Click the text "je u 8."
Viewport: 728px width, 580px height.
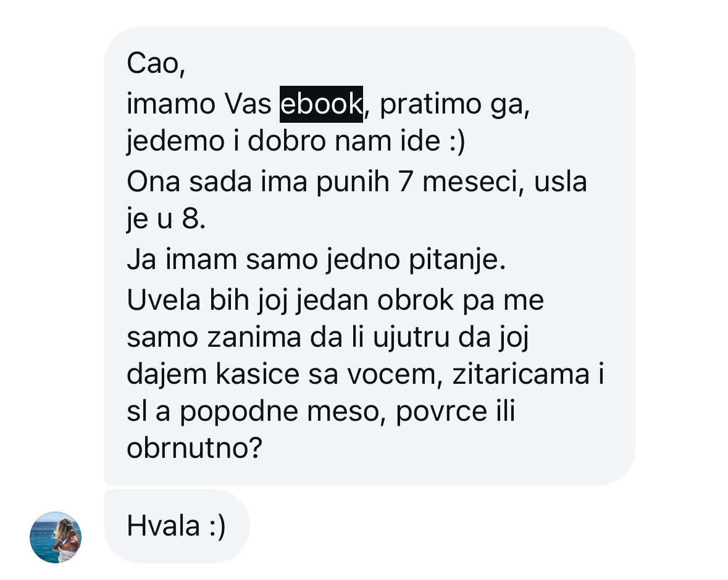click(x=165, y=220)
